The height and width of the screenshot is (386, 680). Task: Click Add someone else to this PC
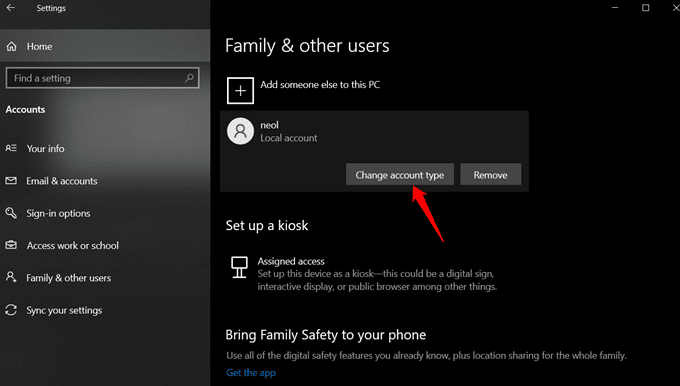(320, 85)
